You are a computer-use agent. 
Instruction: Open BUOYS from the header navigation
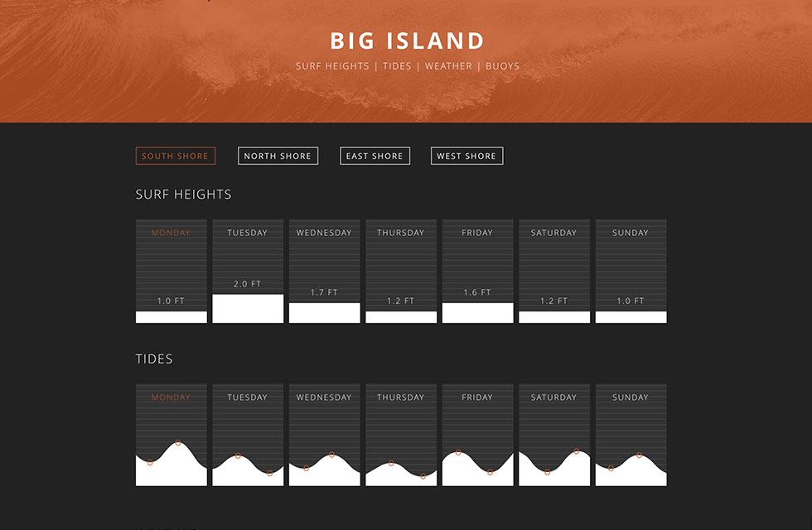tap(503, 66)
